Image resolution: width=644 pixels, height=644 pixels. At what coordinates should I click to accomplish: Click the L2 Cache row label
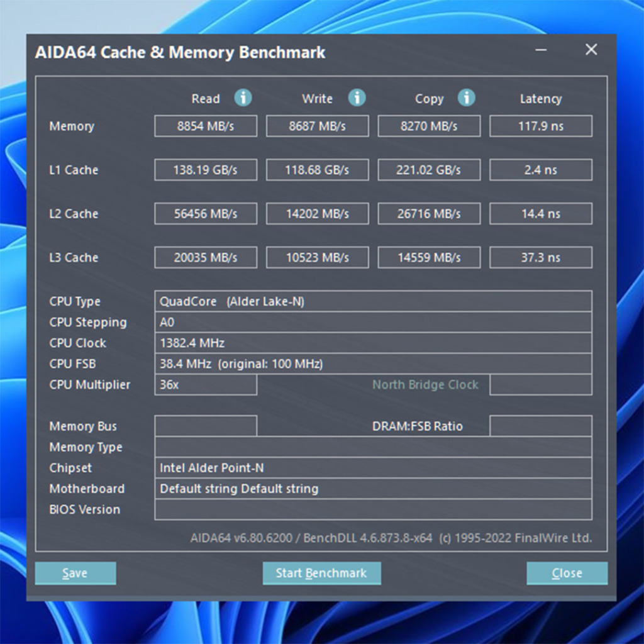click(x=74, y=214)
